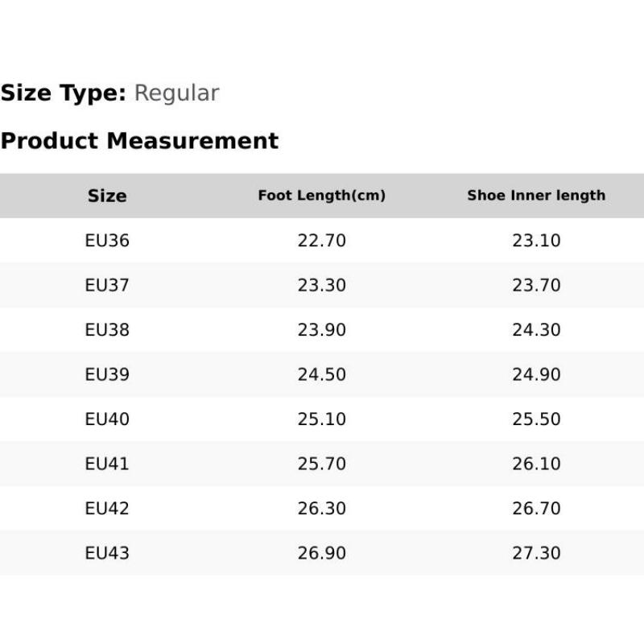Click the Product Measurement heading
Viewport: 644px width, 644px height.
click(x=139, y=141)
